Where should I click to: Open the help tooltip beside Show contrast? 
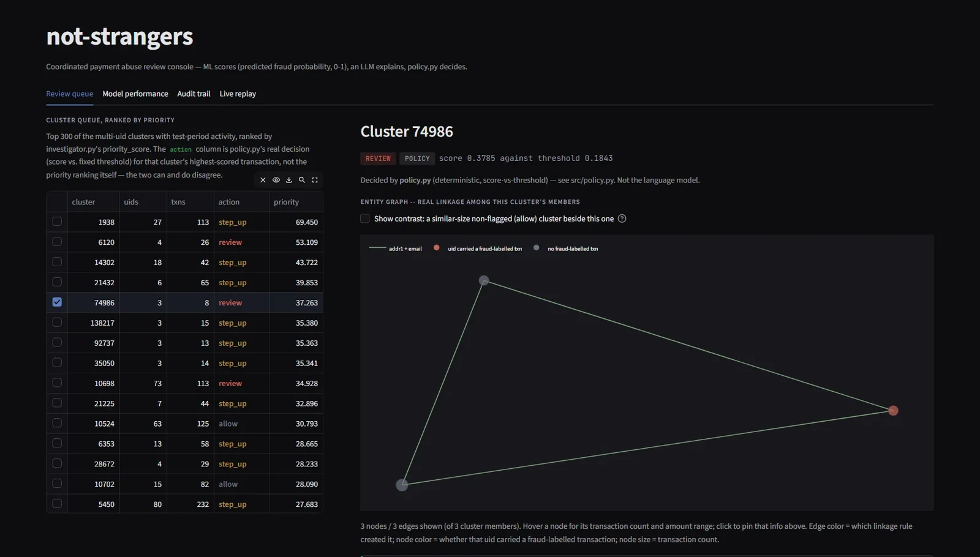622,219
